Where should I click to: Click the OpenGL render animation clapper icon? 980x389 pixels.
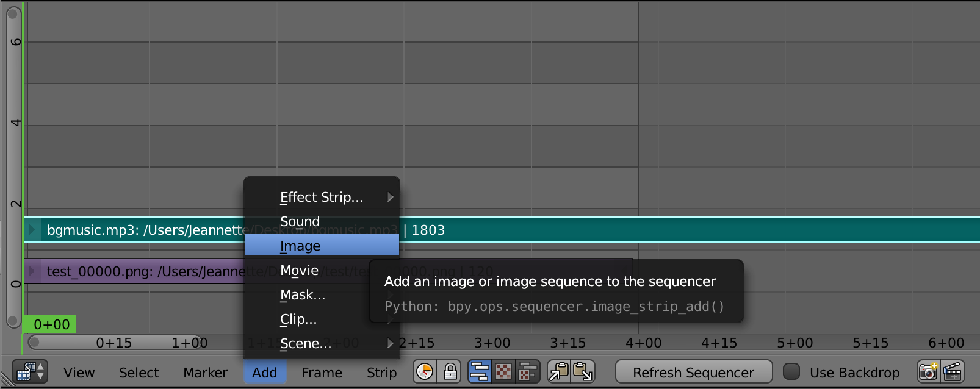pyautogui.click(x=953, y=372)
